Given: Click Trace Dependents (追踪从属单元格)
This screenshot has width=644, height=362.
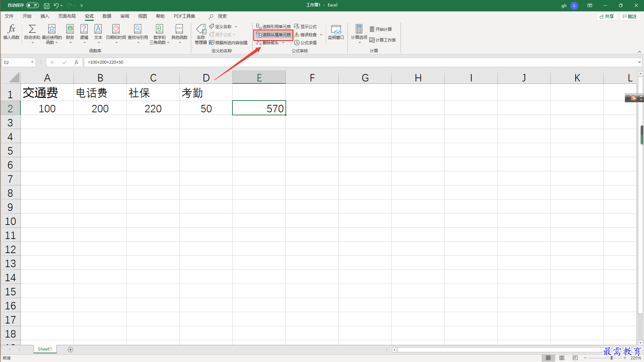Looking at the screenshot, I should (273, 35).
